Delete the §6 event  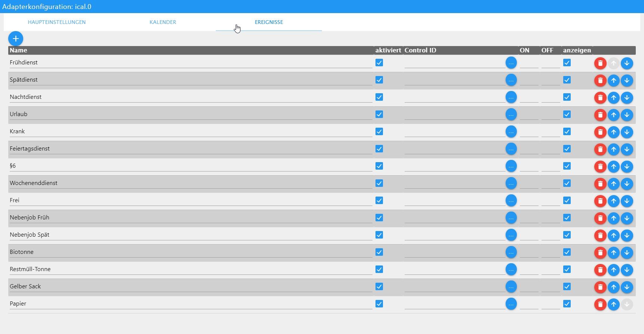click(600, 167)
